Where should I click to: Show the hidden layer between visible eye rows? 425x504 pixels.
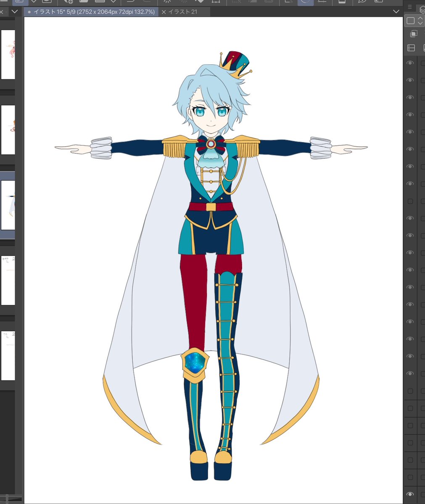410,201
